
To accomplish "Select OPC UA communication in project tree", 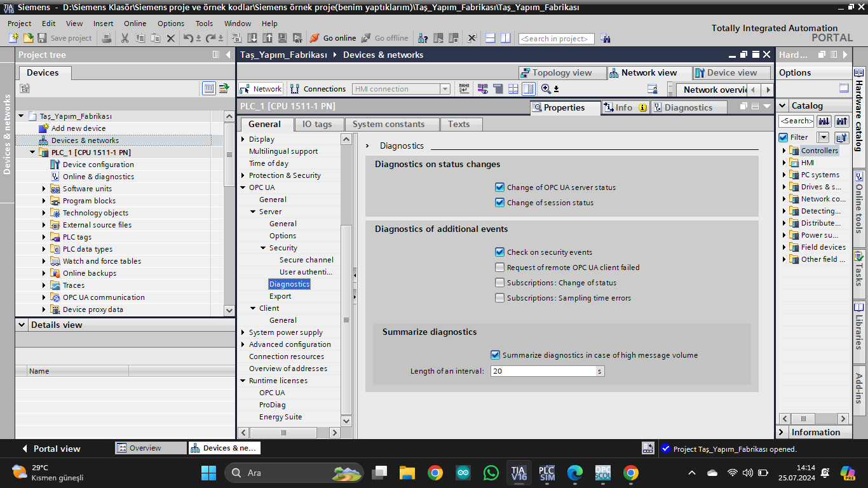I will 104,297.
